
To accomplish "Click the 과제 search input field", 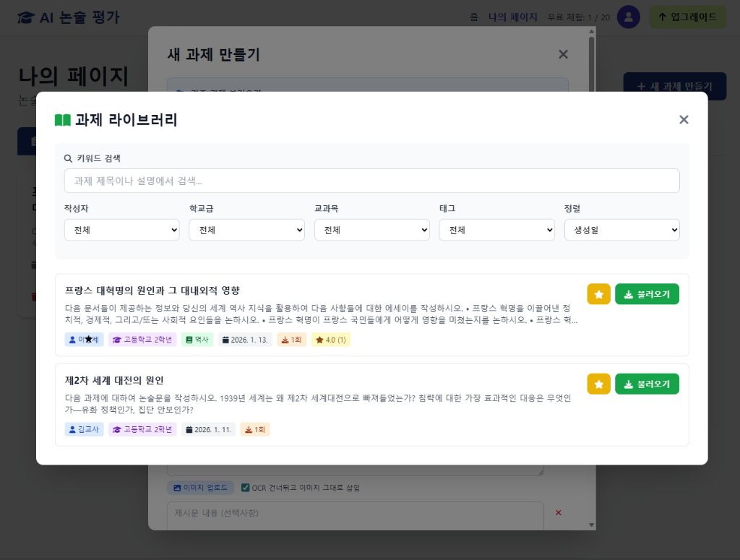I will [x=371, y=180].
